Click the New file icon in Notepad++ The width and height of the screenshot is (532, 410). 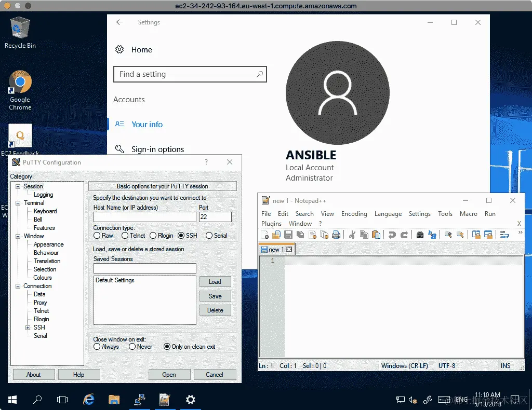tap(264, 235)
